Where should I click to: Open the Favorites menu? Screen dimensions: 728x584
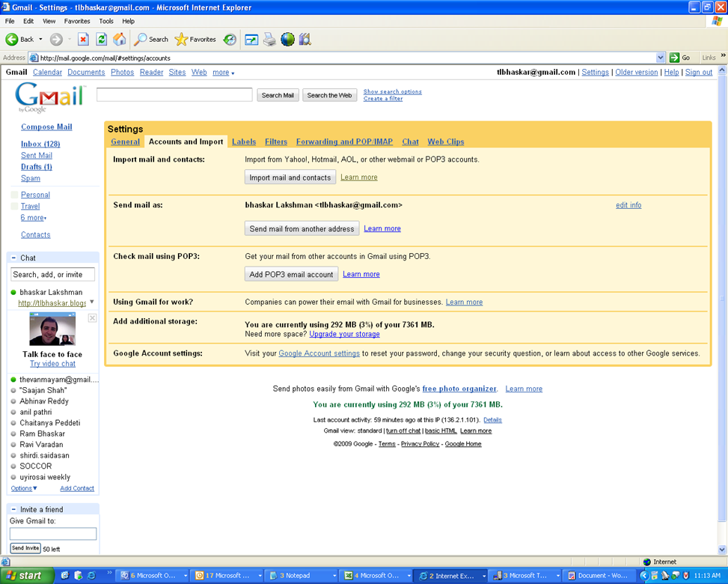[77, 21]
